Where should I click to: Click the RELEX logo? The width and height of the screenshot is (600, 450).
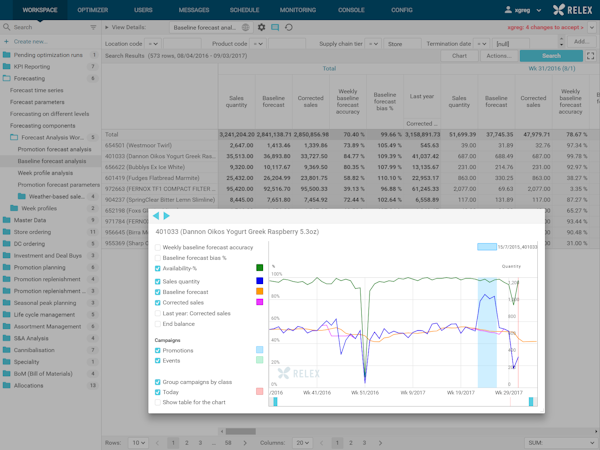(572, 10)
